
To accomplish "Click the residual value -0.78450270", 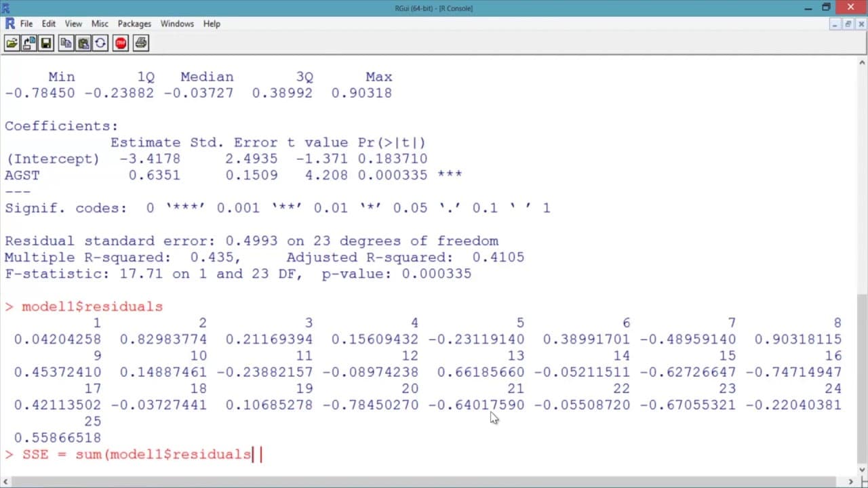I will coord(370,405).
